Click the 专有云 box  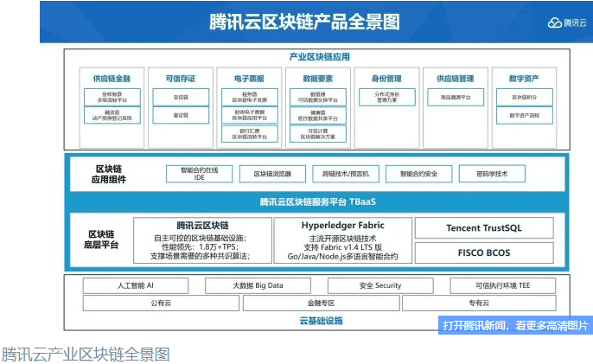[x=479, y=303]
